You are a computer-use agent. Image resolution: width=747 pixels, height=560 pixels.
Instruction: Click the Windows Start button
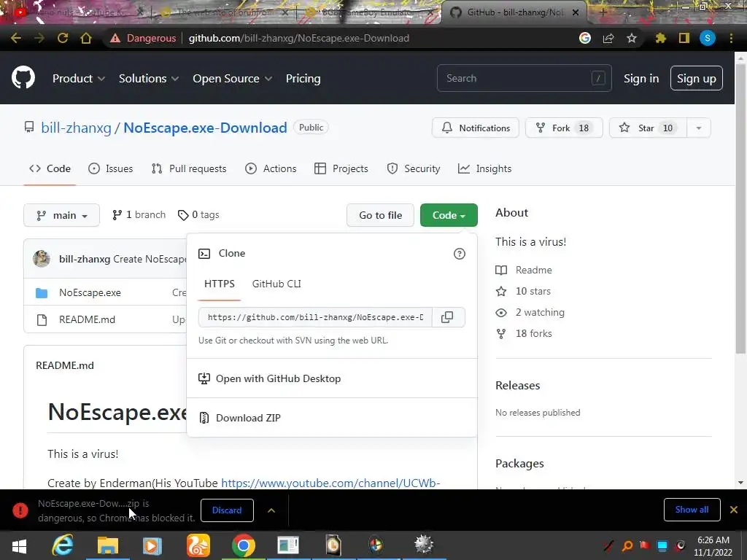click(19, 545)
